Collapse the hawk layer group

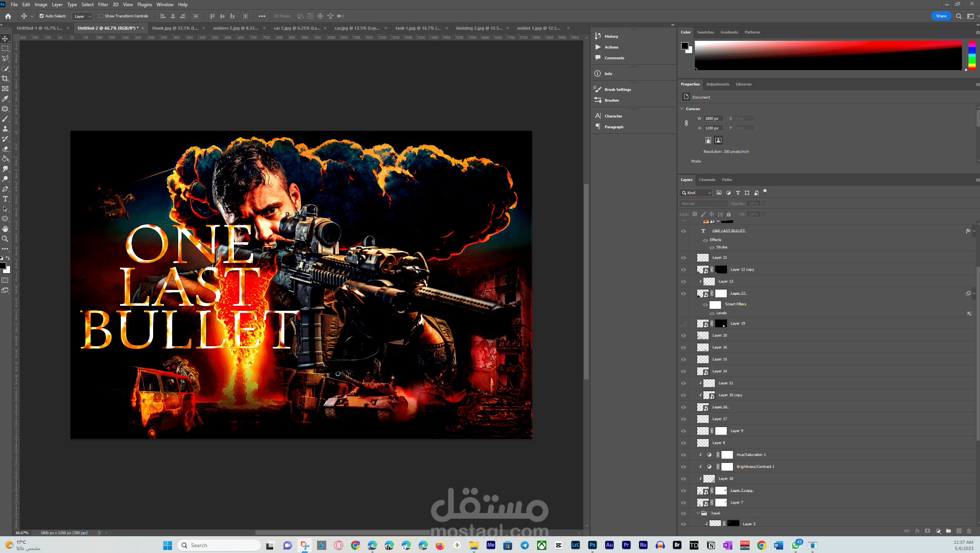[x=698, y=513]
